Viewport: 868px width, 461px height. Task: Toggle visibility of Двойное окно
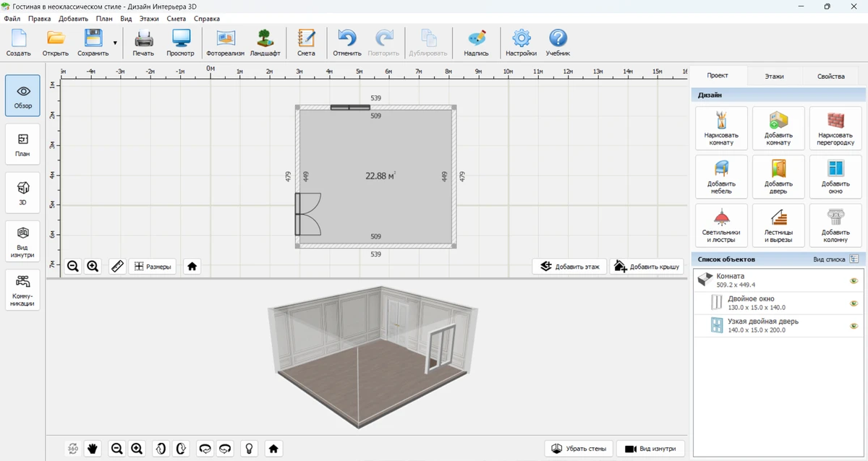(x=854, y=303)
